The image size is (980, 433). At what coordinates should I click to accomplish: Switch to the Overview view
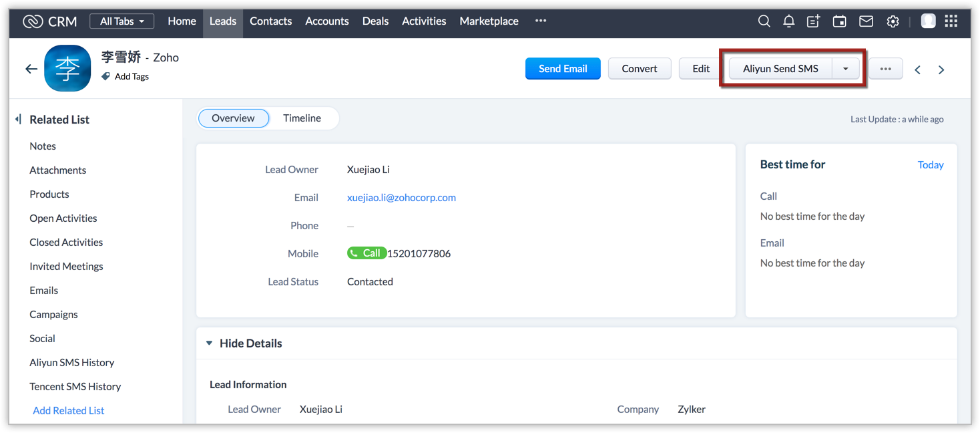click(233, 118)
